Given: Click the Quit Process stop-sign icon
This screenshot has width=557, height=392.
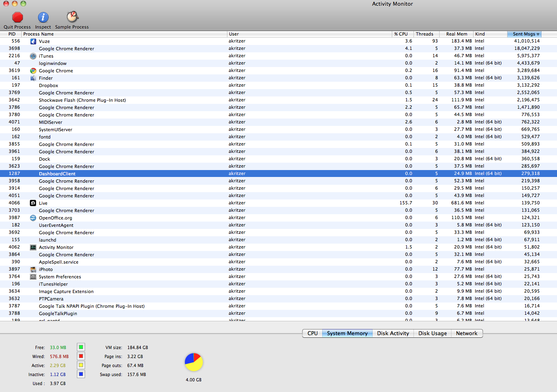Looking at the screenshot, I should [x=17, y=17].
